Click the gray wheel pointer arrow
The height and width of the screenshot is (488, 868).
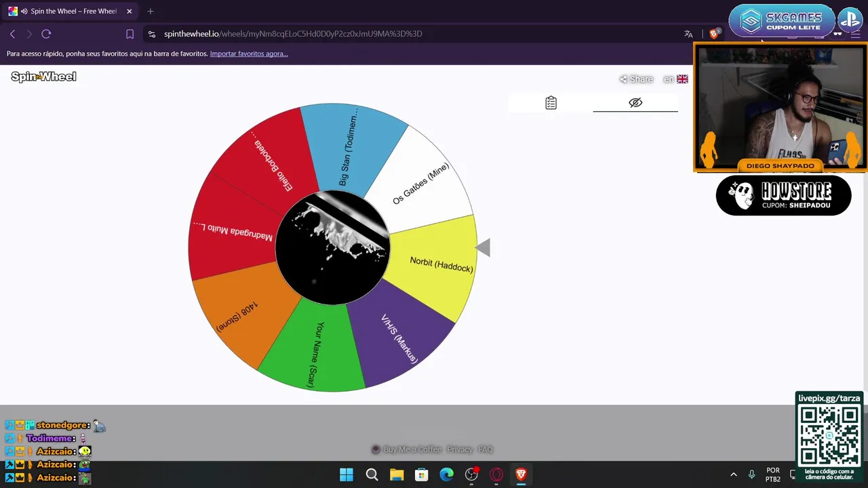click(482, 248)
